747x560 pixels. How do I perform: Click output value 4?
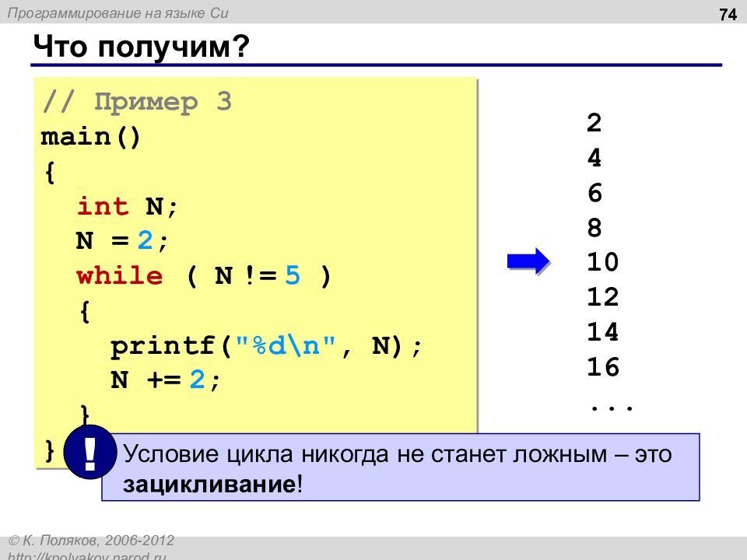point(594,158)
